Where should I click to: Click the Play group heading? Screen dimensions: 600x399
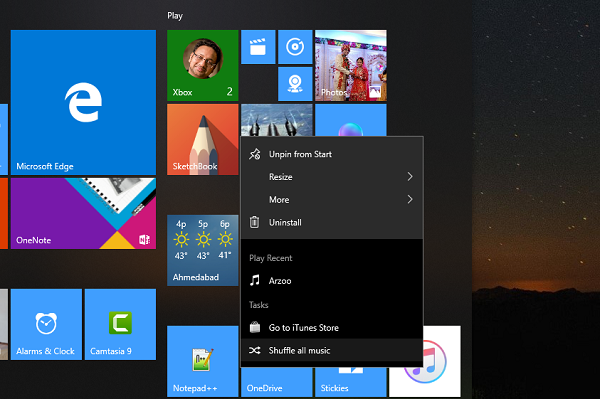click(x=175, y=16)
